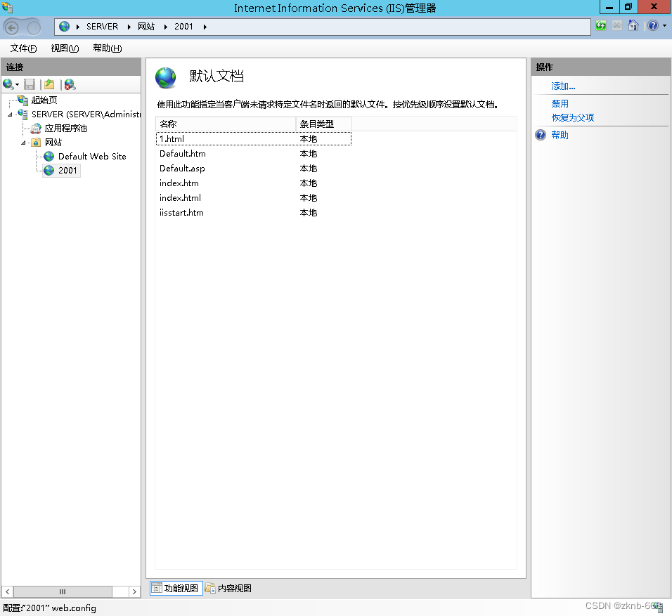The height and width of the screenshot is (616, 672).
Task: Select 应用程序池 application pools node
Action: point(66,129)
